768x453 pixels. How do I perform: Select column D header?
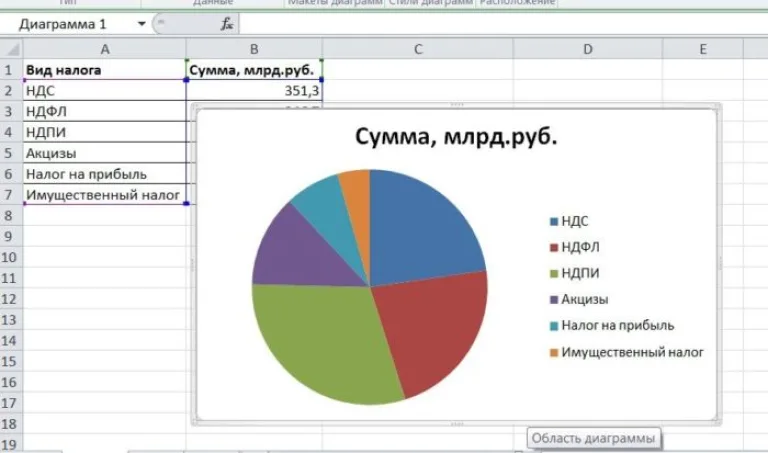coord(588,49)
